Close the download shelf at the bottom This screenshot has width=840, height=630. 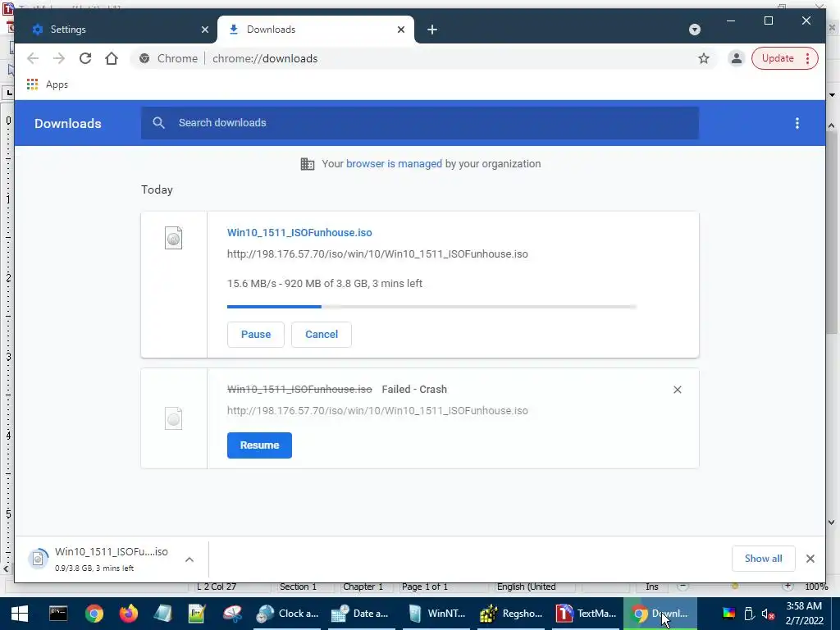click(810, 559)
